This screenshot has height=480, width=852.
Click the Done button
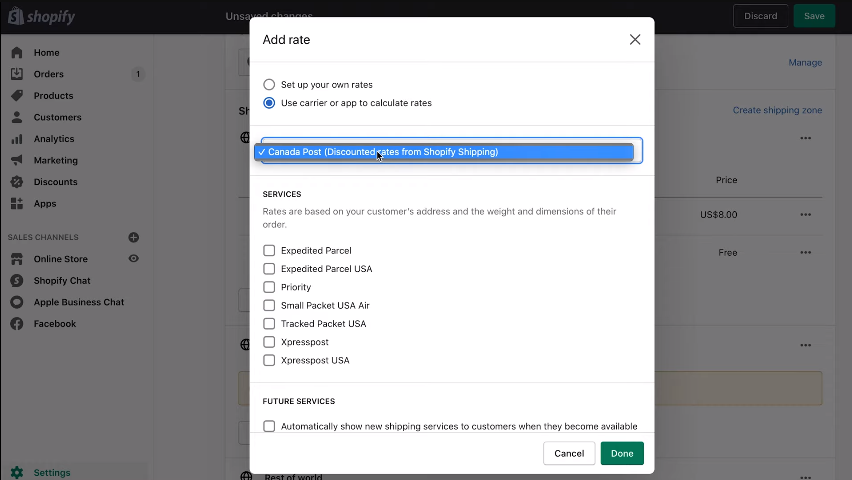(622, 453)
